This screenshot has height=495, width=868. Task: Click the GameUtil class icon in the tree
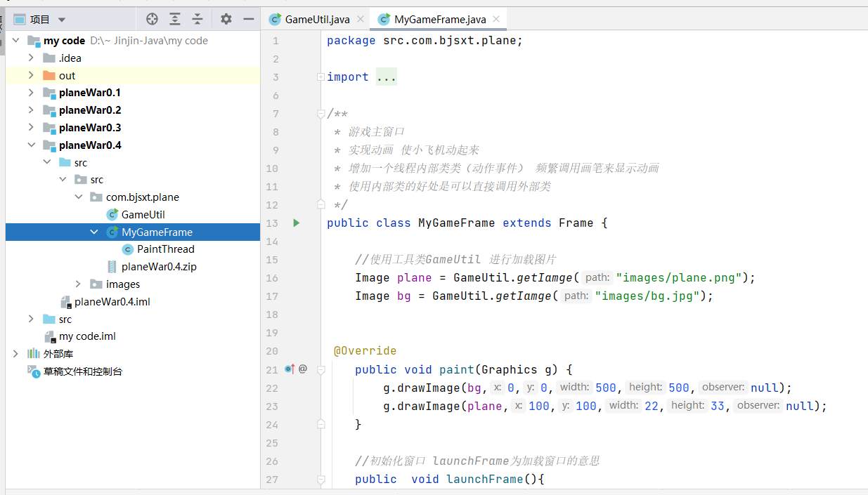point(112,215)
